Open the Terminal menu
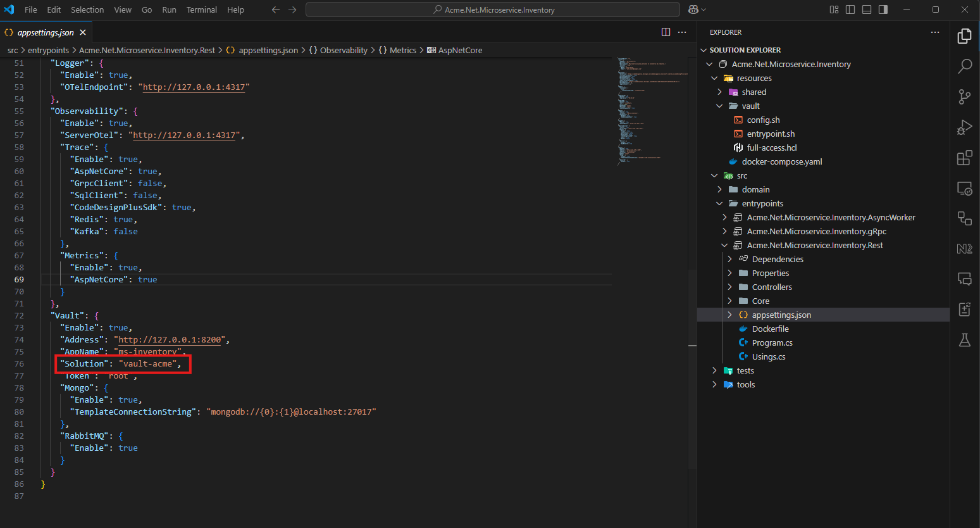 coord(202,9)
